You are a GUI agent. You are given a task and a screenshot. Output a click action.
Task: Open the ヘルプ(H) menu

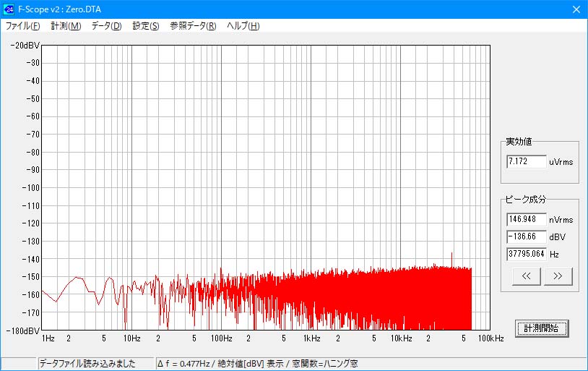tap(243, 26)
